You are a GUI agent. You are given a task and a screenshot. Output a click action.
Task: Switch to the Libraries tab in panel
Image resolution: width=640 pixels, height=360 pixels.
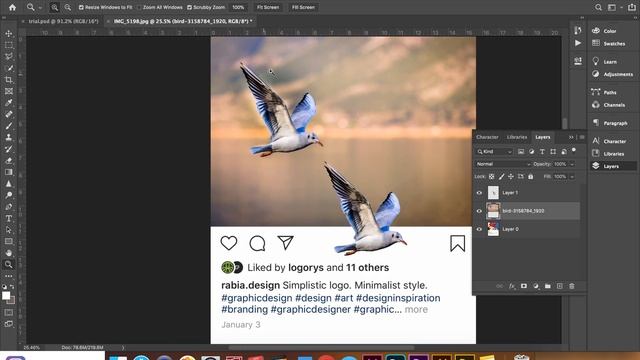517,137
